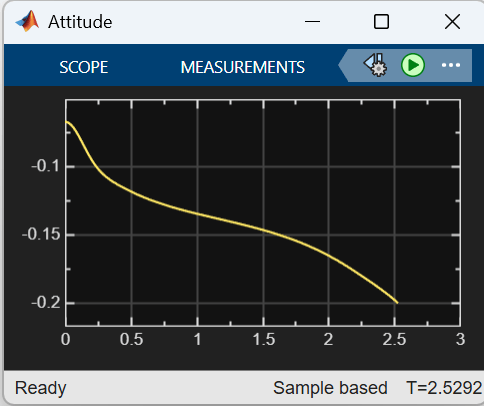Open the MEASUREMENTS tab
The image size is (484, 406).
pos(243,67)
